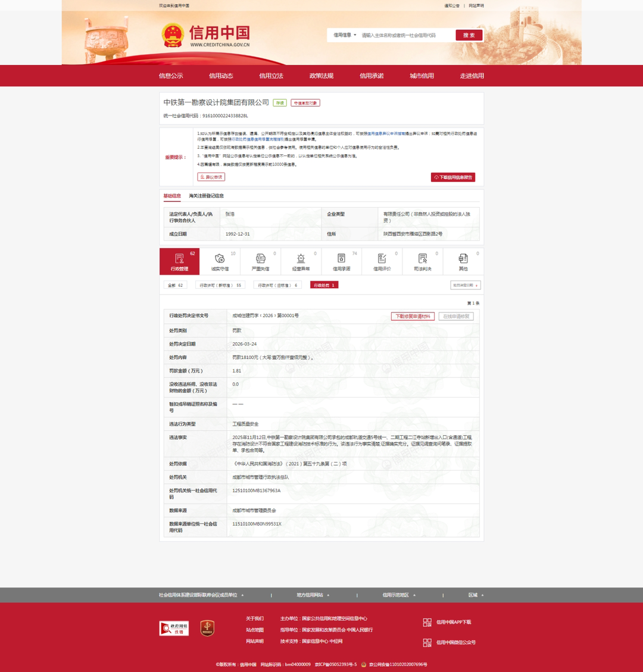Viewport: 643px width, 672px height.
Task: Expand the 地方信用网站 footer list
Action: click(314, 595)
